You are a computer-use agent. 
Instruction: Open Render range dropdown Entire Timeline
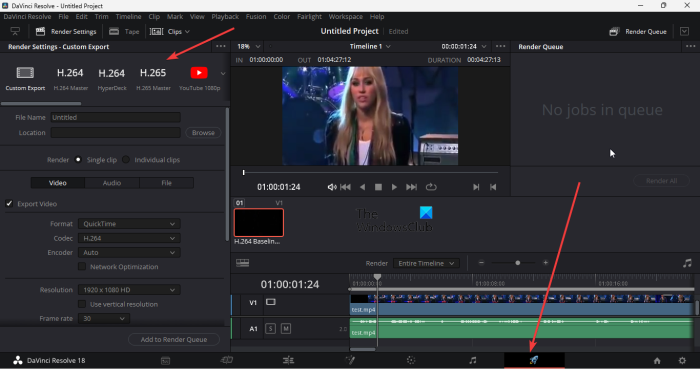(426, 263)
